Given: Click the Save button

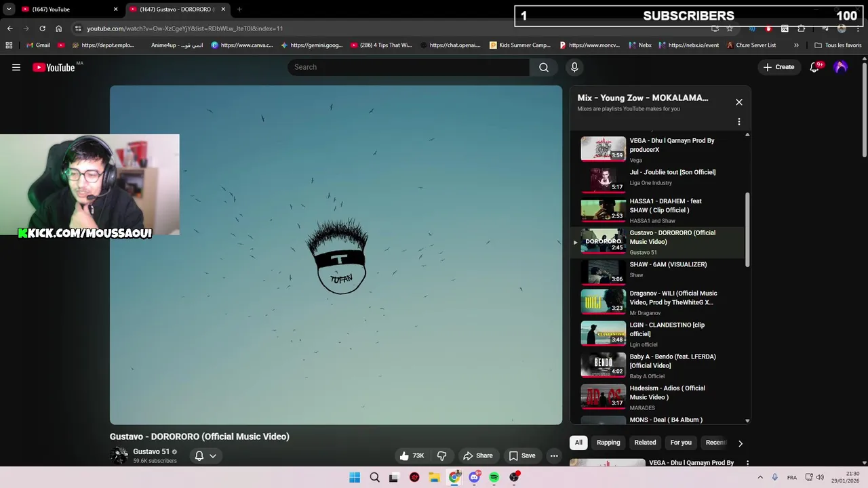Looking at the screenshot, I should pyautogui.click(x=522, y=455).
